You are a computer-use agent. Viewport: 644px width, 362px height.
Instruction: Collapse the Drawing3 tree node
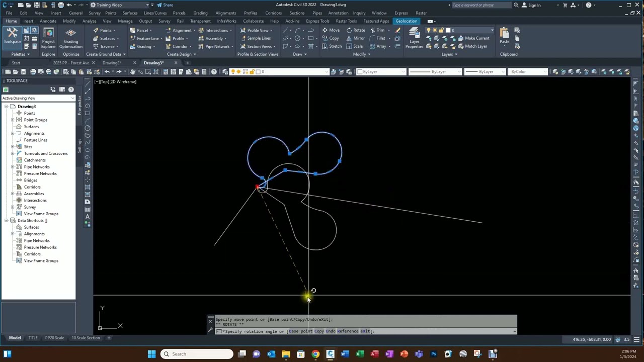click(x=6, y=107)
